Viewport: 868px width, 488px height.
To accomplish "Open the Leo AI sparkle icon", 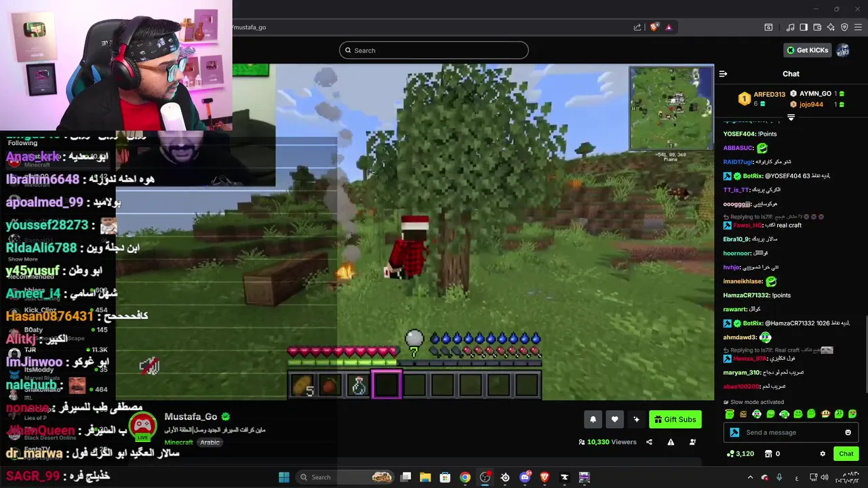I will [831, 27].
